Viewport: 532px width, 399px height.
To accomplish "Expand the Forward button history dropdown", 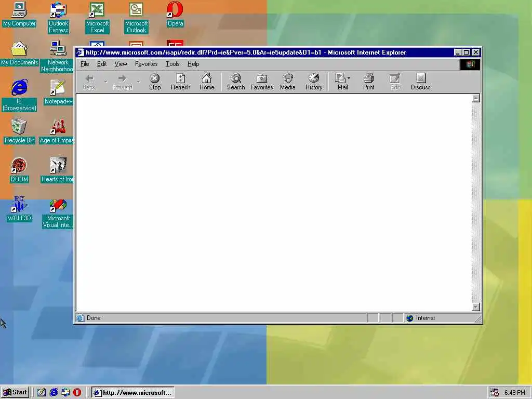I will click(138, 82).
